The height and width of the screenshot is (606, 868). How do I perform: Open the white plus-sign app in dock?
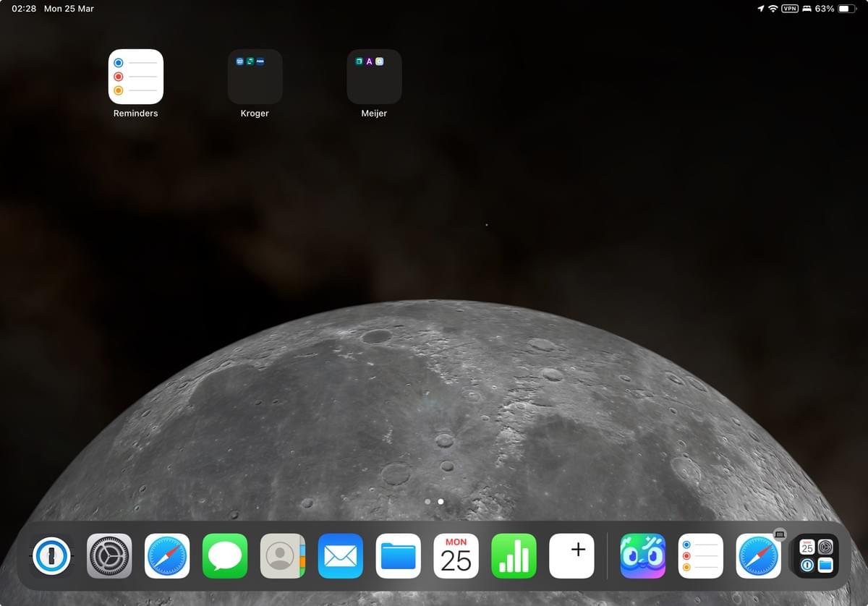[x=572, y=556]
